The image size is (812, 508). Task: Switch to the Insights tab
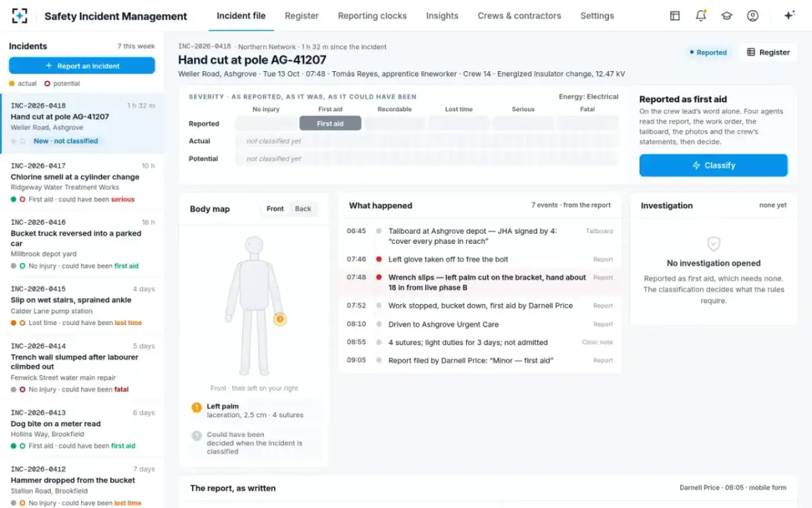[442, 16]
